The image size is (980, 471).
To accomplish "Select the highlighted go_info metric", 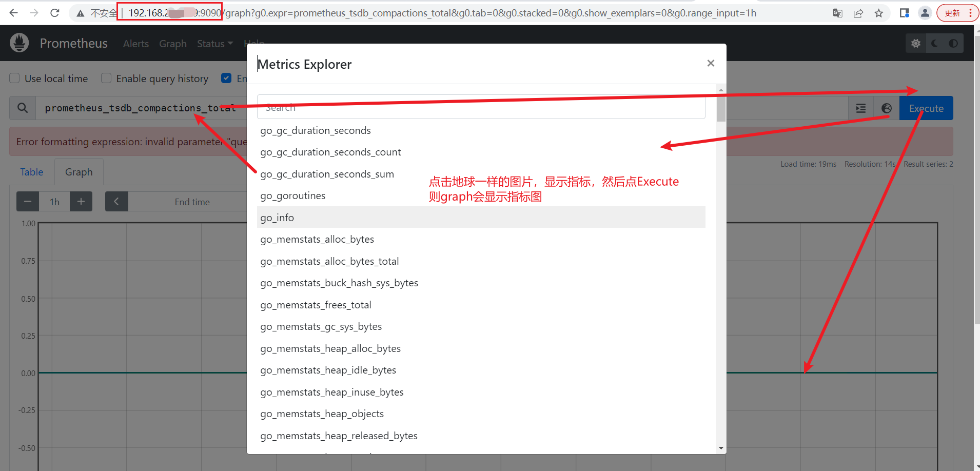I will tap(481, 218).
